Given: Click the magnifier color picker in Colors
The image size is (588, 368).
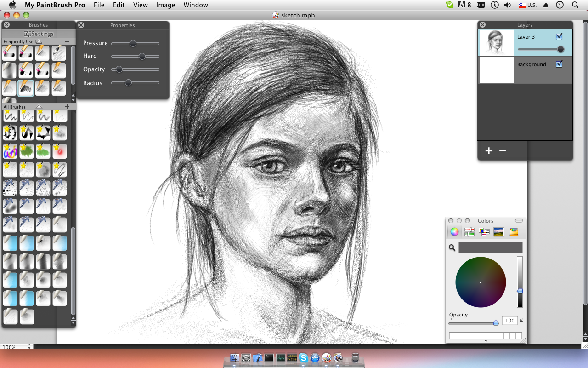Looking at the screenshot, I should click(452, 248).
